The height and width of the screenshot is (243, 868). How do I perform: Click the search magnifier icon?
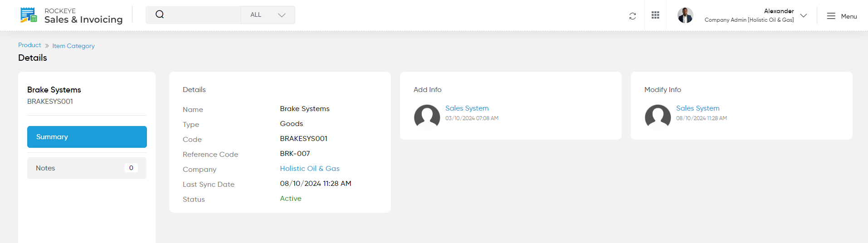(x=160, y=15)
